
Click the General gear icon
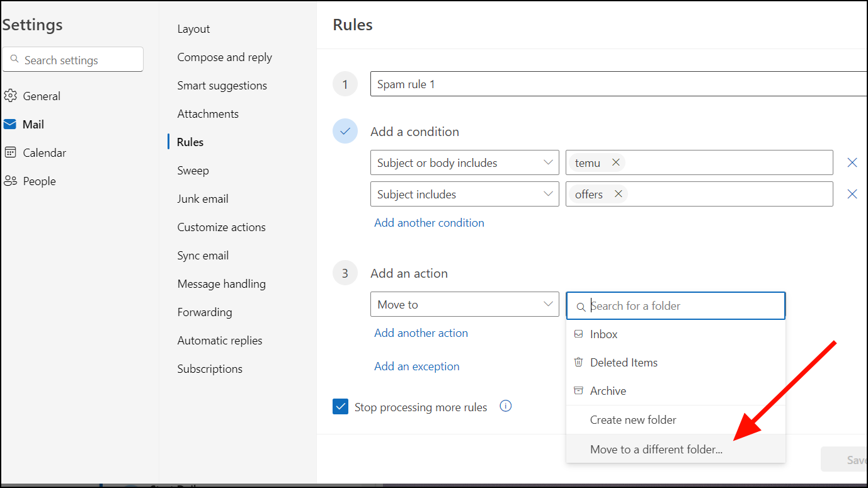click(10, 96)
